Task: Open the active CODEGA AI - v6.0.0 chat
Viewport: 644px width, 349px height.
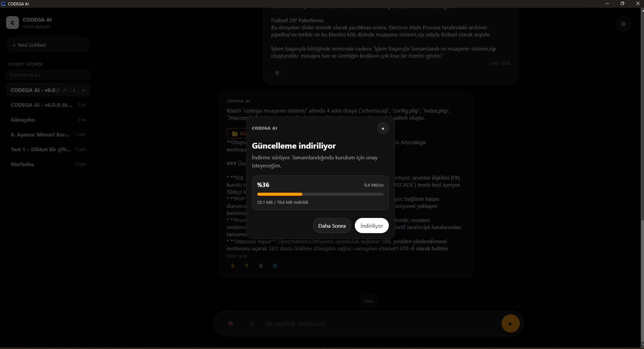Action: [35, 90]
